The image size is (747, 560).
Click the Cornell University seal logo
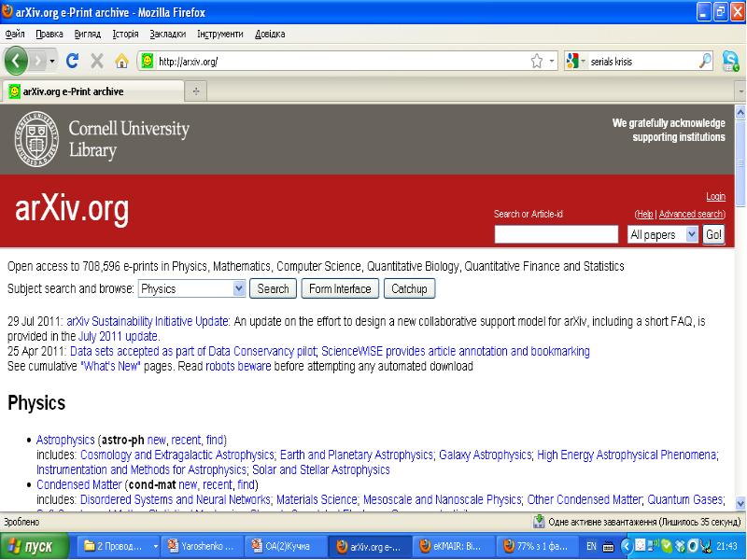[x=34, y=137]
